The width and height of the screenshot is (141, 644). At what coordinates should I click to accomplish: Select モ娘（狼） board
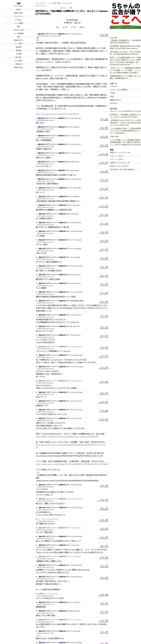coord(18,57)
